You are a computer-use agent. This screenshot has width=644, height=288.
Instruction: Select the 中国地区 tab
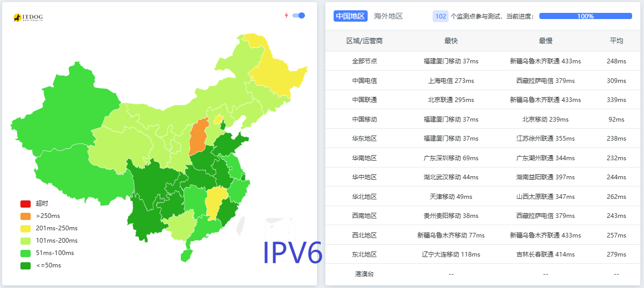(x=350, y=16)
